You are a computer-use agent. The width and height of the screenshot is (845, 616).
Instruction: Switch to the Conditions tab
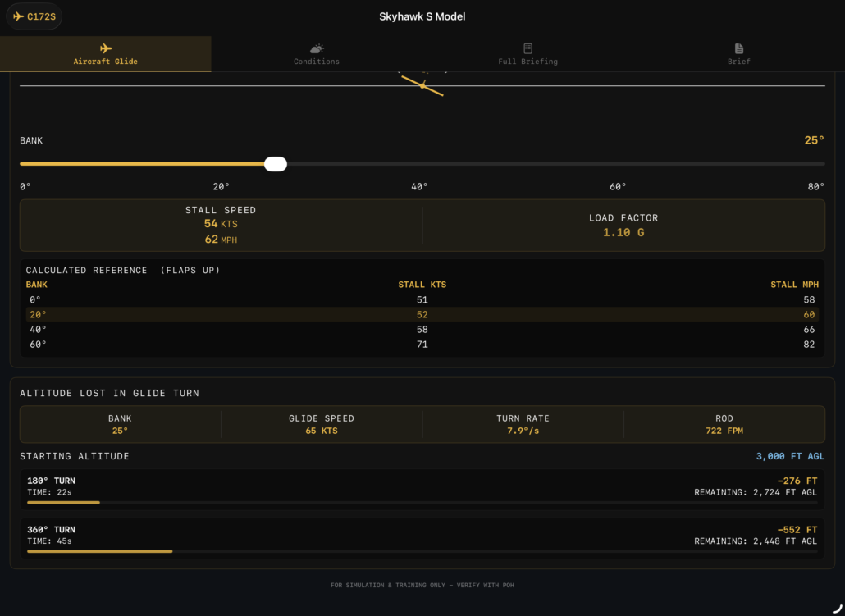click(317, 54)
